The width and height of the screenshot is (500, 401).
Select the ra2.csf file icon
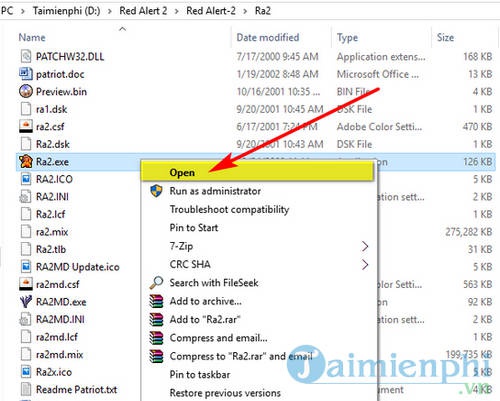pos(26,127)
